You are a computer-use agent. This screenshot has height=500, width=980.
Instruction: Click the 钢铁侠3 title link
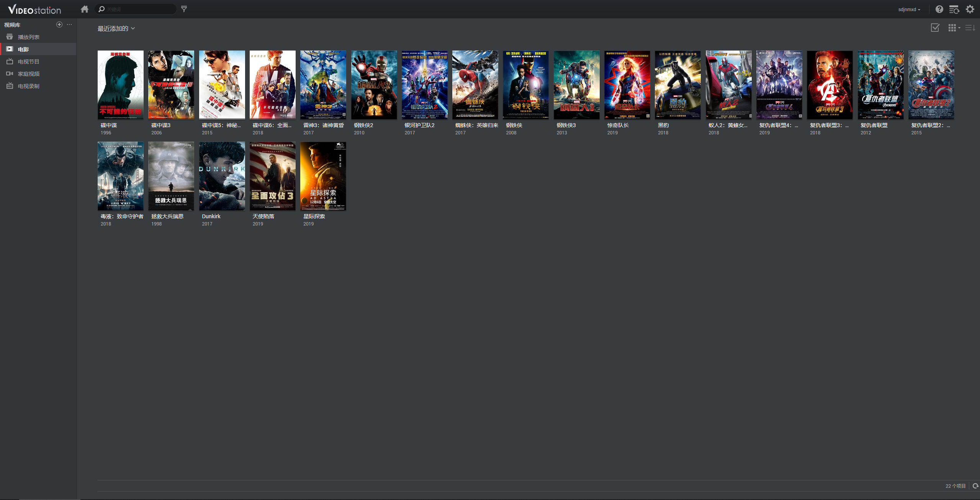click(566, 125)
